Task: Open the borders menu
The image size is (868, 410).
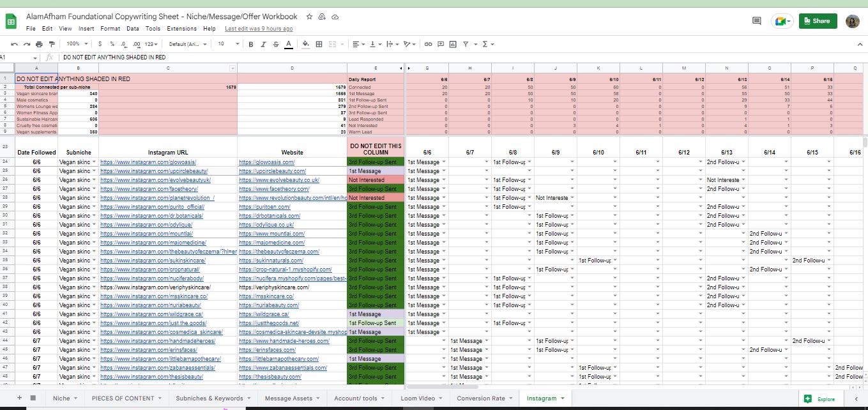Action: pyautogui.click(x=319, y=44)
